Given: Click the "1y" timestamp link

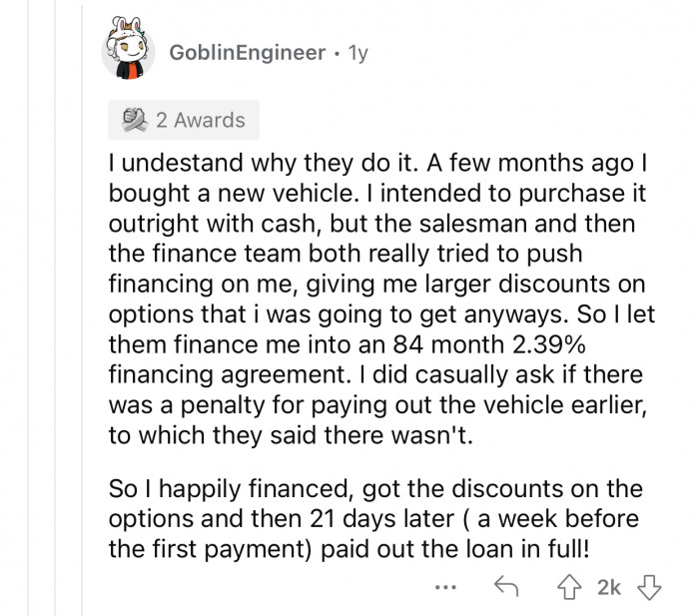Looking at the screenshot, I should click(357, 54).
